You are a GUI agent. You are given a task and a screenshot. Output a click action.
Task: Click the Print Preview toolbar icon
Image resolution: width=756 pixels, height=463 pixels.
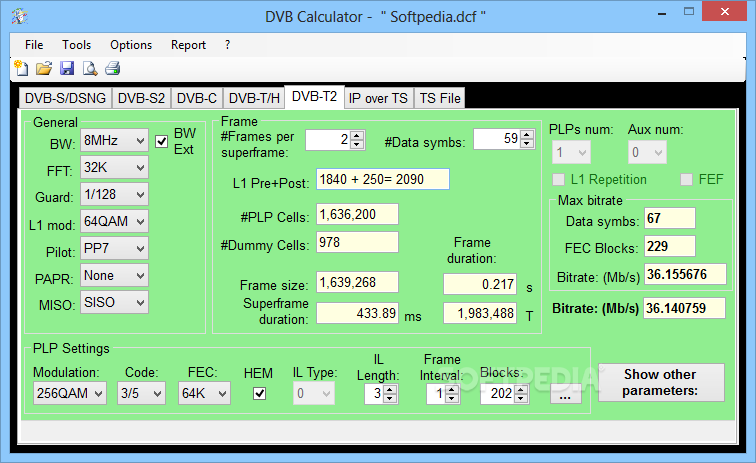coord(90,68)
